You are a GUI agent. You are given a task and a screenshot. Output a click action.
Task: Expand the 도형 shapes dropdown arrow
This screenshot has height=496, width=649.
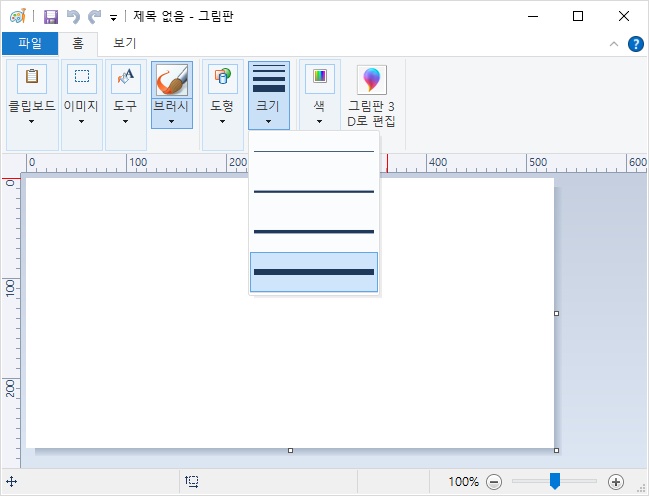click(x=223, y=121)
